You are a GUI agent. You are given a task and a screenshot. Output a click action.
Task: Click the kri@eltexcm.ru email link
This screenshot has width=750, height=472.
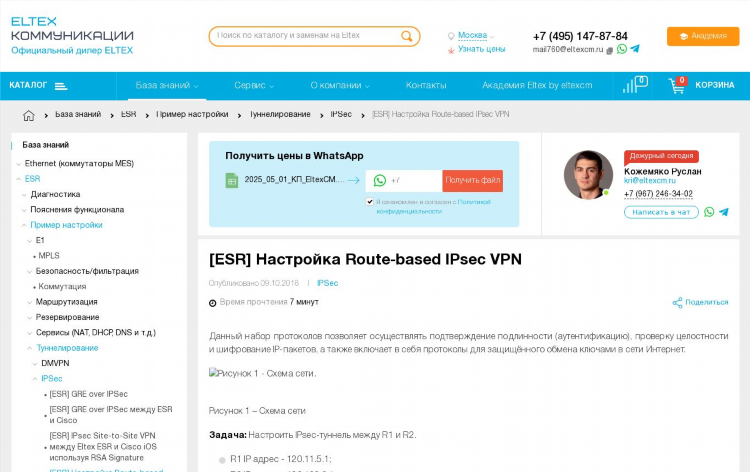click(650, 181)
